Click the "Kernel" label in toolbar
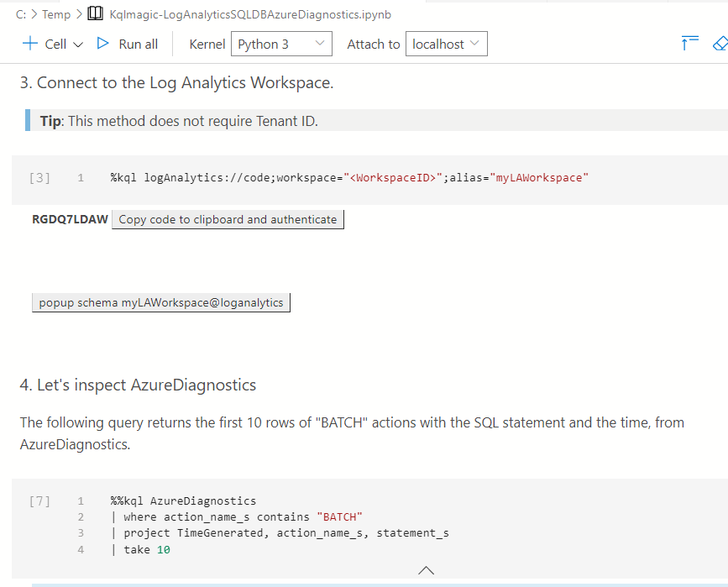 (x=207, y=45)
